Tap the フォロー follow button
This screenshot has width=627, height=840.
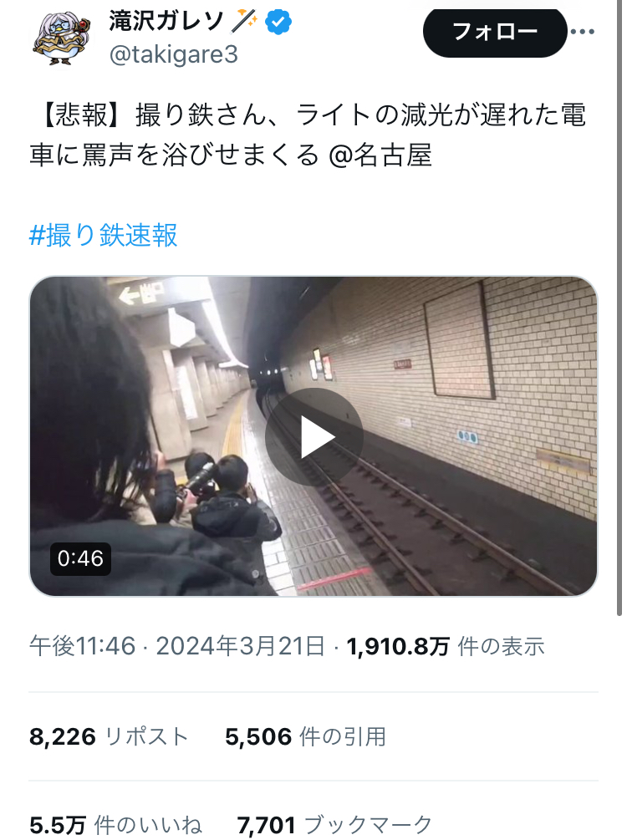(x=495, y=33)
